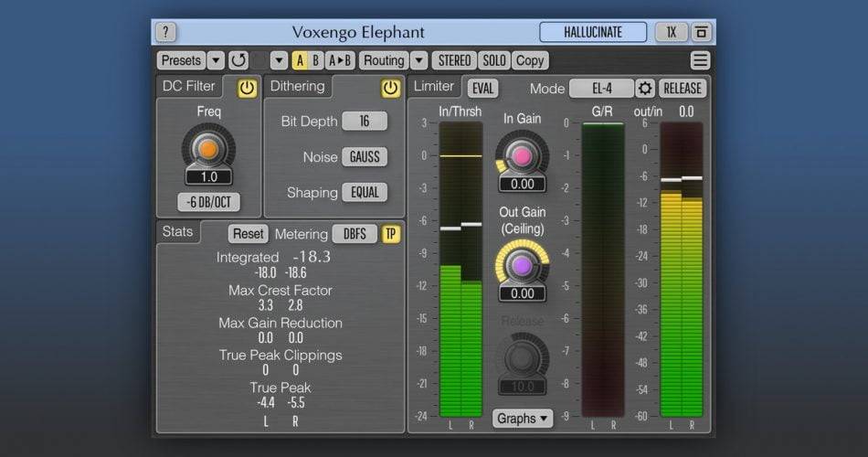This screenshot has width=868, height=457.
Task: Click the out/in level meter
Action: 682,270
